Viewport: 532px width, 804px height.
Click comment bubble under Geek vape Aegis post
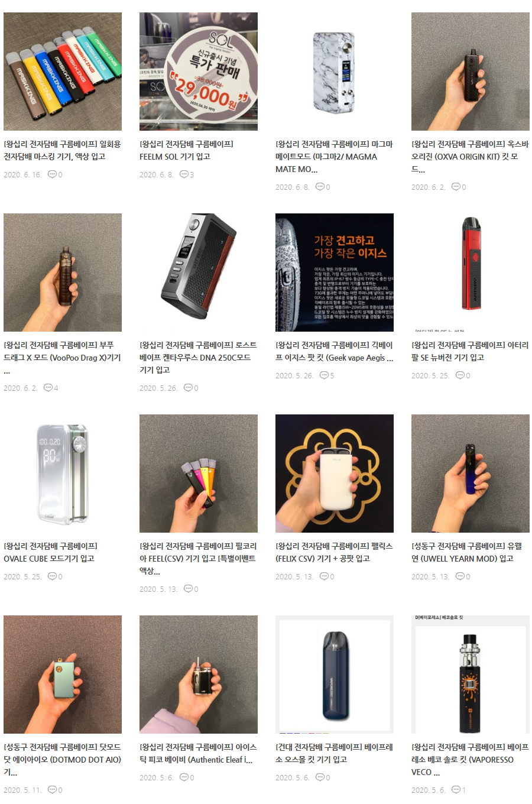[324, 375]
